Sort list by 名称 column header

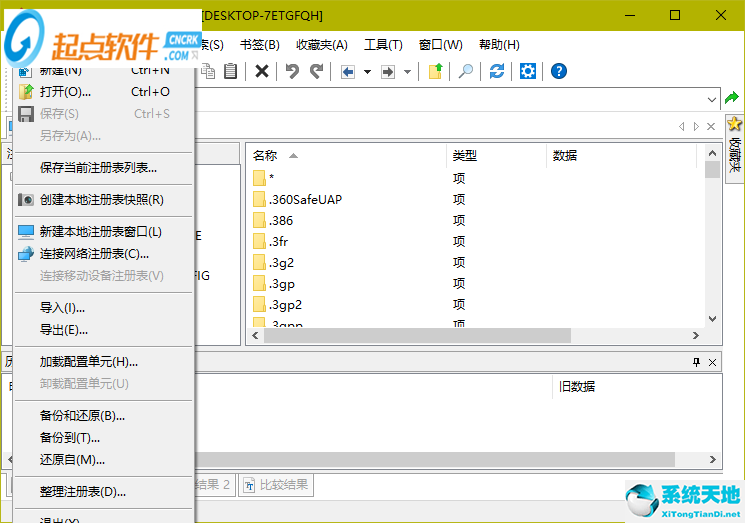(x=265, y=155)
